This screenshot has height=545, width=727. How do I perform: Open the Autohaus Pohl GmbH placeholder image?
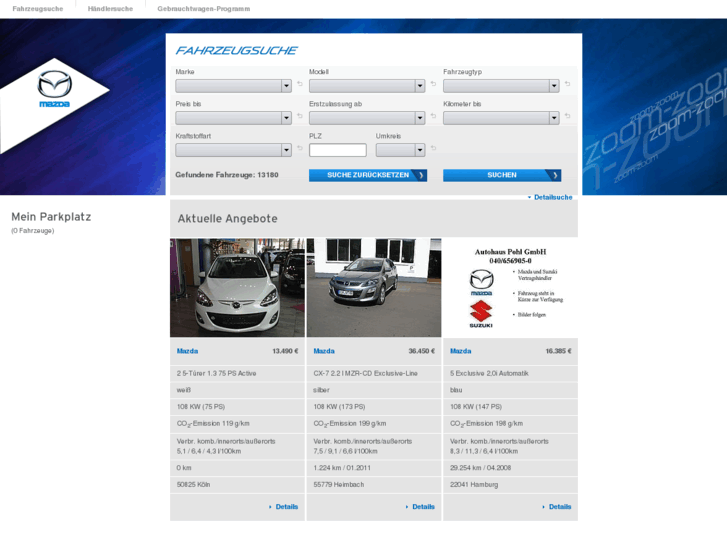510,288
